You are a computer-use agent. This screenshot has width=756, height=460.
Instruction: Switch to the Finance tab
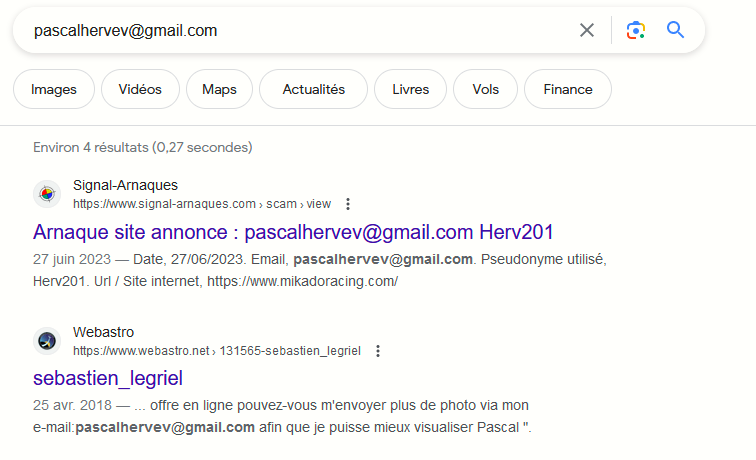tap(567, 89)
